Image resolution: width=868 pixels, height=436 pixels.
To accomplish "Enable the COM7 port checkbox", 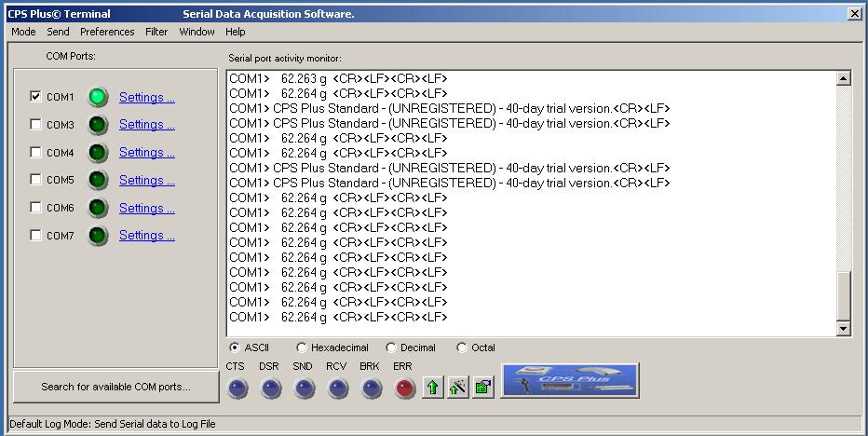I will 36,236.
